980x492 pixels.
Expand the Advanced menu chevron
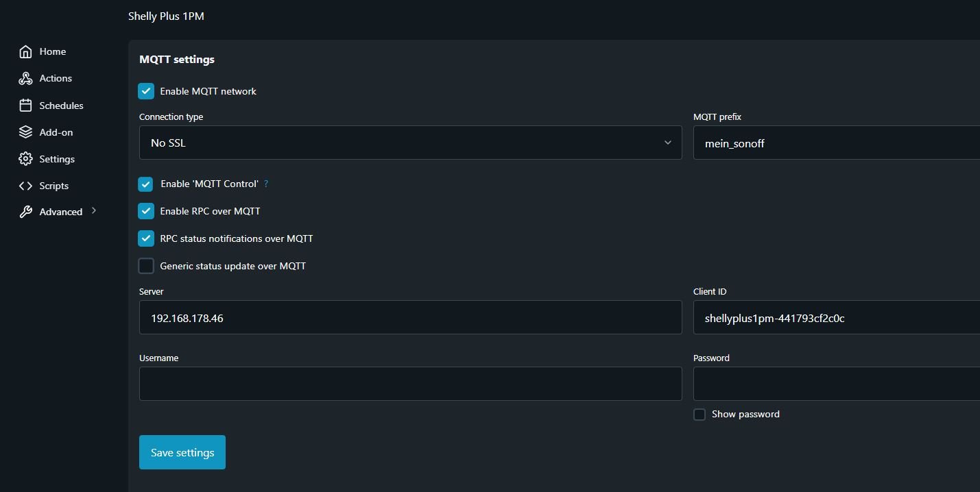click(x=94, y=211)
